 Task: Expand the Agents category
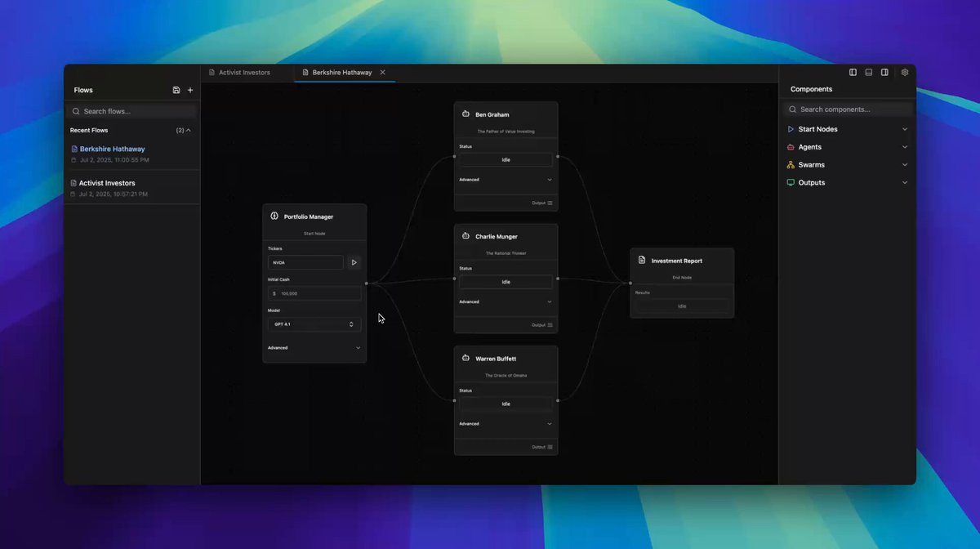click(x=905, y=147)
